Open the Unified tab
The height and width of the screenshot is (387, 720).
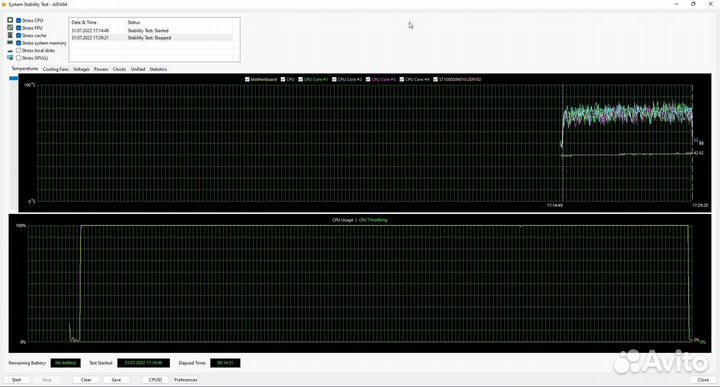(138, 69)
